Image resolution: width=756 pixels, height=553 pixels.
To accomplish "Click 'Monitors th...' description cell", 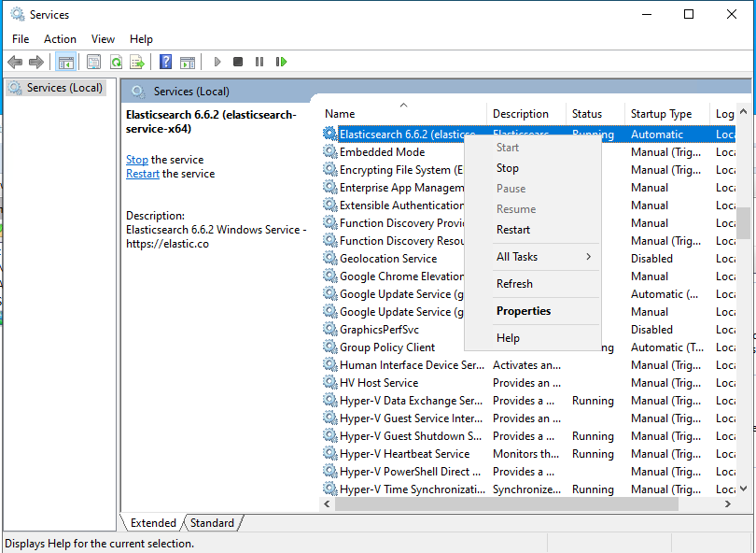I will coord(526,454).
